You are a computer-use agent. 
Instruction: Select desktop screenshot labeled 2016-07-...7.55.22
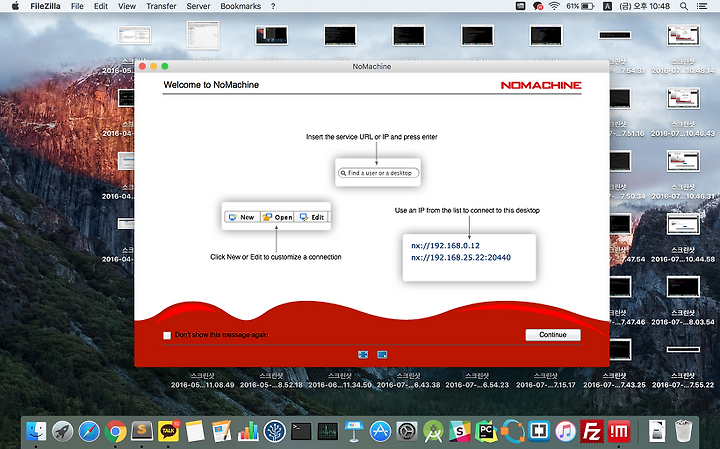683,350
